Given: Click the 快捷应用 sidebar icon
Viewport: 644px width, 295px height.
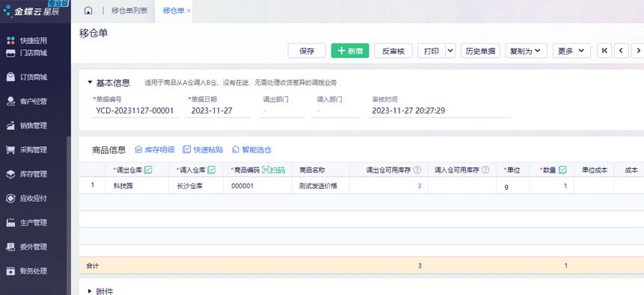Looking at the screenshot, I should (x=10, y=40).
